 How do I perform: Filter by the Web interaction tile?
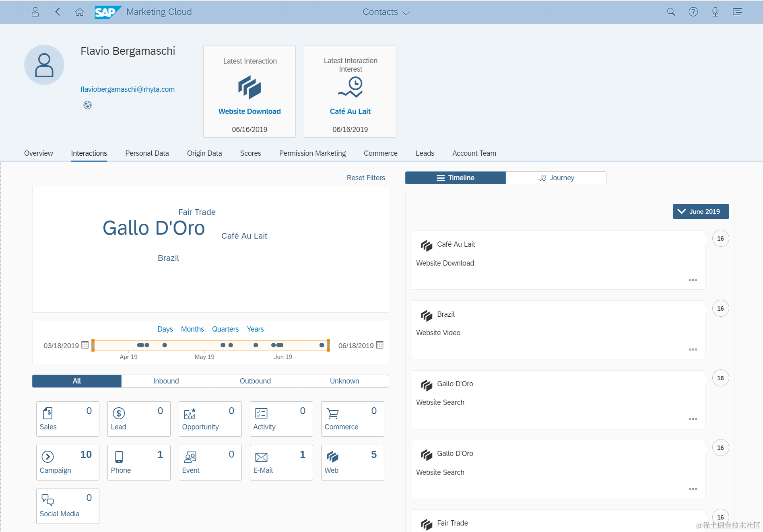point(353,462)
